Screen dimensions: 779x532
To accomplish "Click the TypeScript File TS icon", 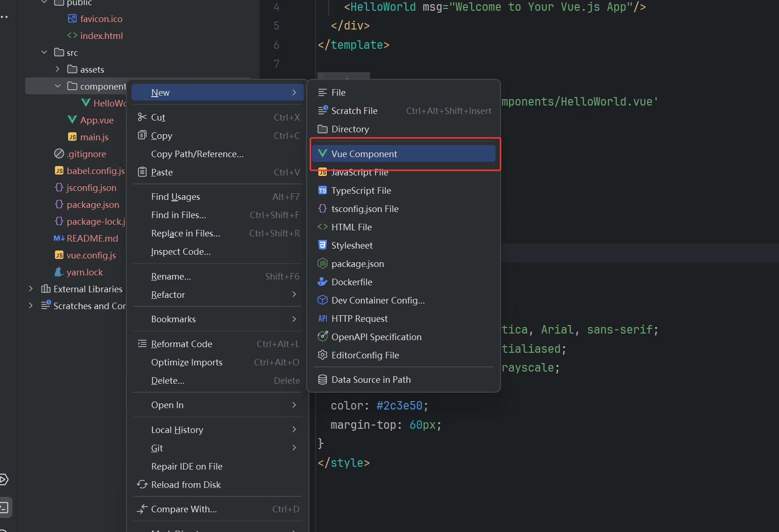I will tap(323, 190).
